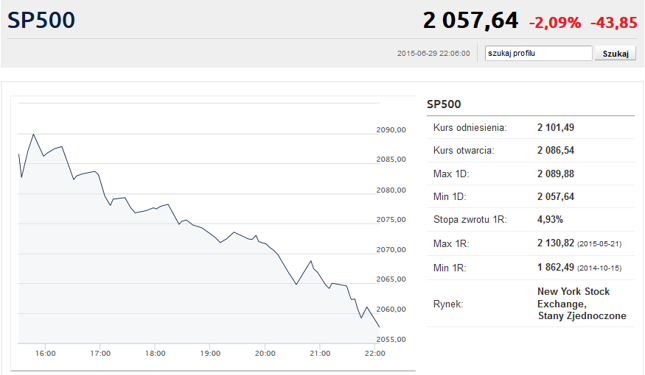This screenshot has height=375, width=645.
Task: Click the Max 1D value 2 089,88
Action: pos(555,174)
